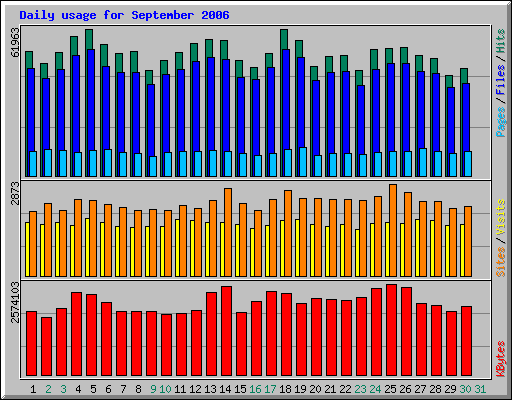Screen dimensions: 512x400
Task: Click the yellow sites bar for day 11
Action: [x=177, y=248]
